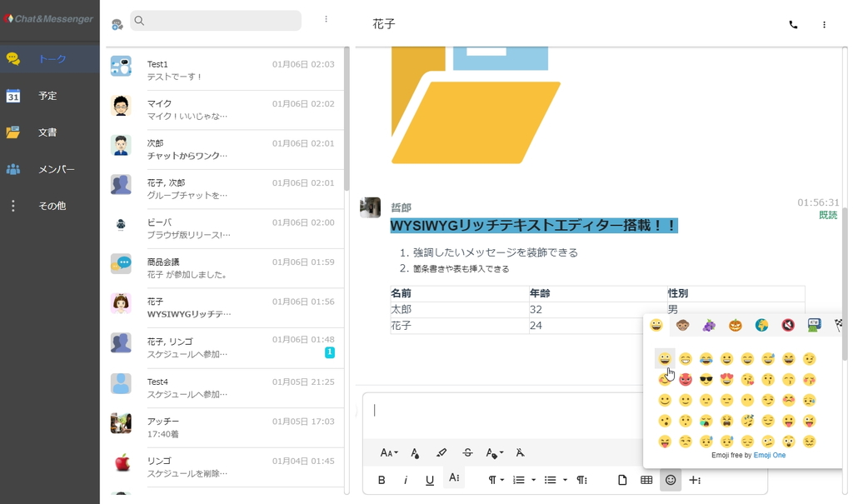
Task: Apply strikethrough formatting icon
Action: (467, 452)
